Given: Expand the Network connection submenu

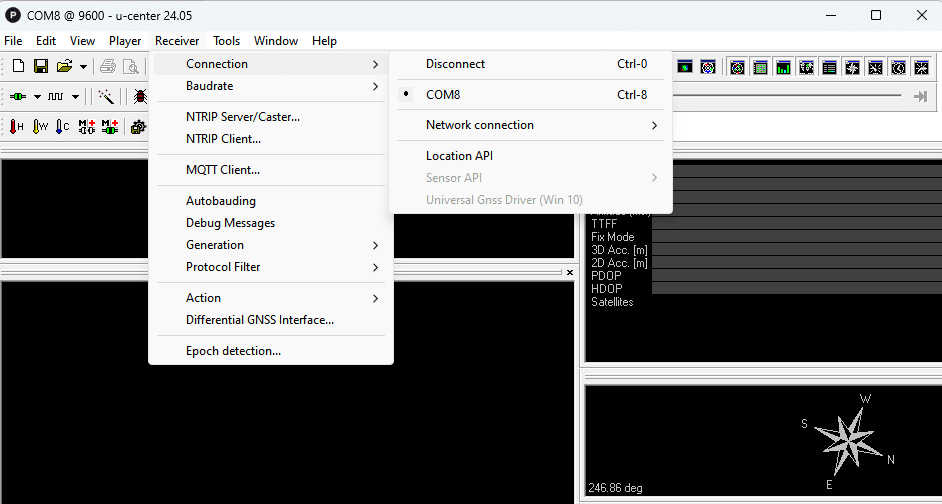Looking at the screenshot, I should tap(530, 125).
